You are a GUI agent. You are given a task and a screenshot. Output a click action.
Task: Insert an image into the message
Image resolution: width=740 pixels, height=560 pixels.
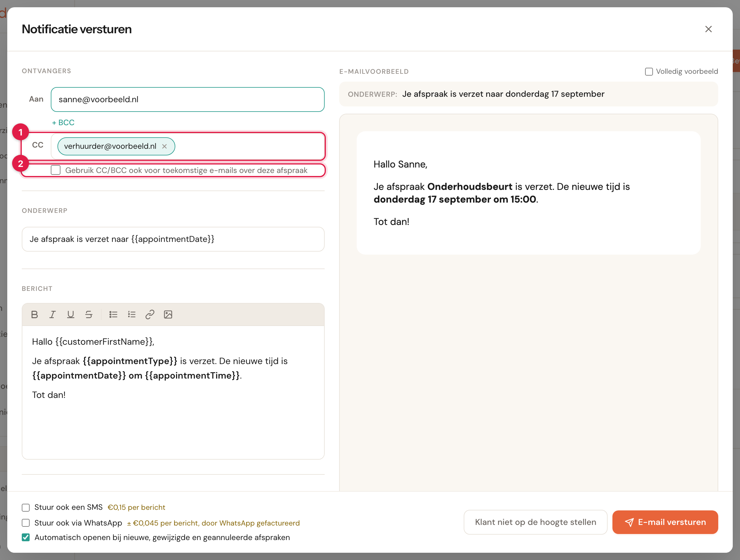(x=168, y=314)
